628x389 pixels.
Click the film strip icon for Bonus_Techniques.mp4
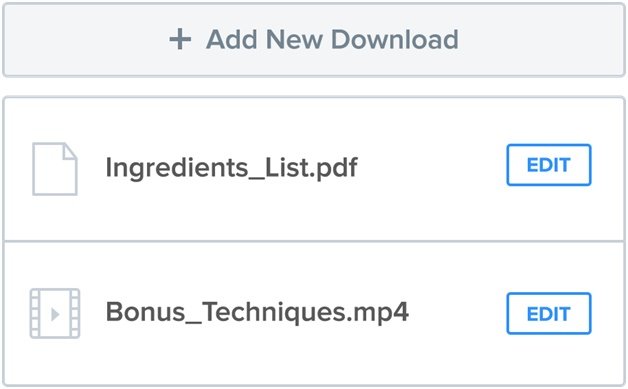55,313
